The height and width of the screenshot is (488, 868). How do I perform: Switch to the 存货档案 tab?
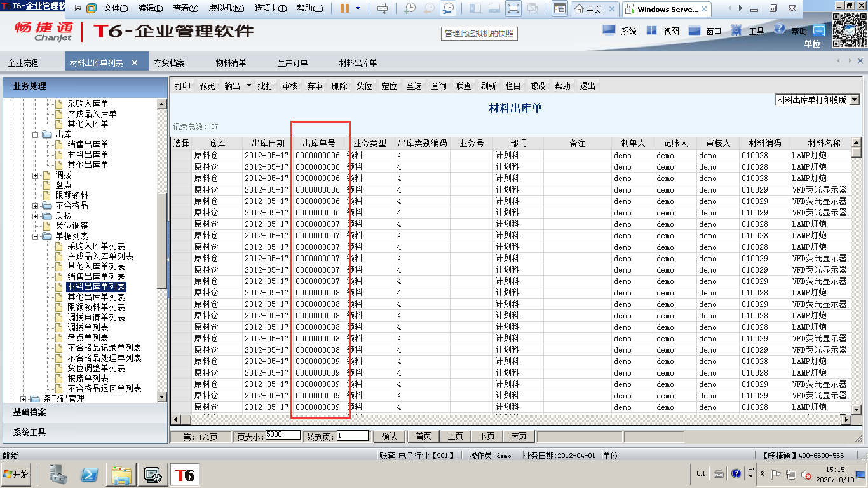point(169,63)
